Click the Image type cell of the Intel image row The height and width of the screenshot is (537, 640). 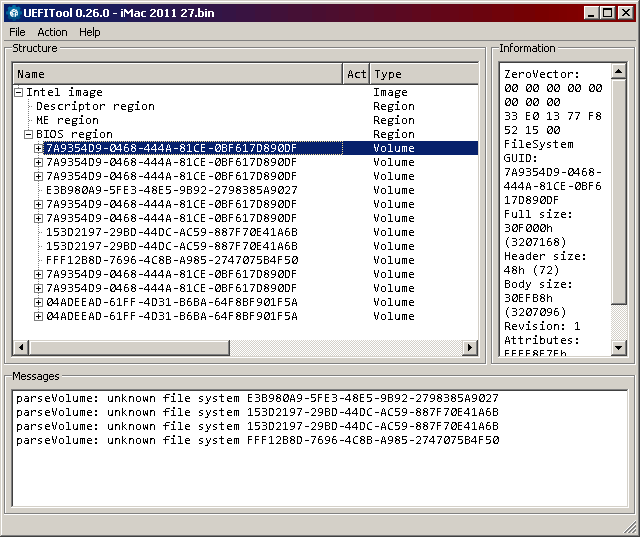tap(390, 92)
